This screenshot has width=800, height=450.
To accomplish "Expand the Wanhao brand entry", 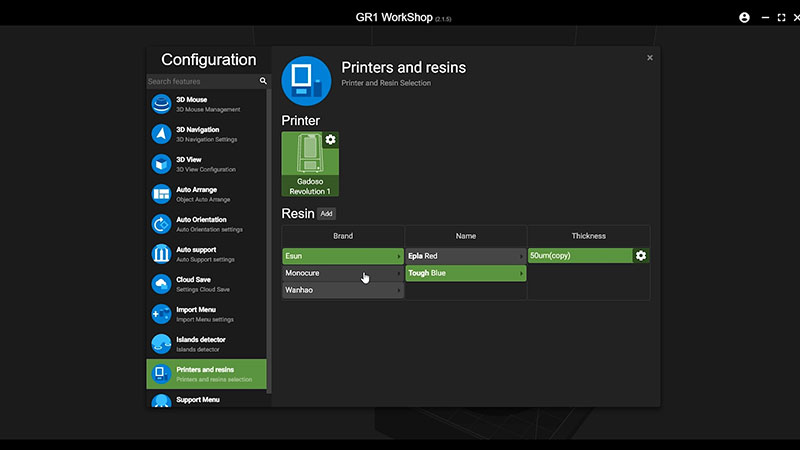I will [342, 290].
